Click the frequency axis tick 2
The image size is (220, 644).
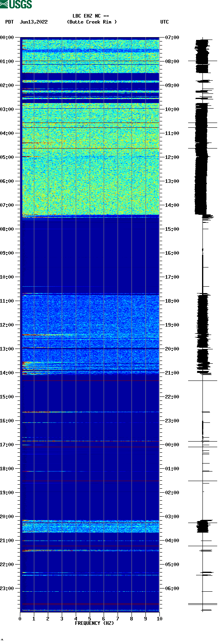coord(48,619)
